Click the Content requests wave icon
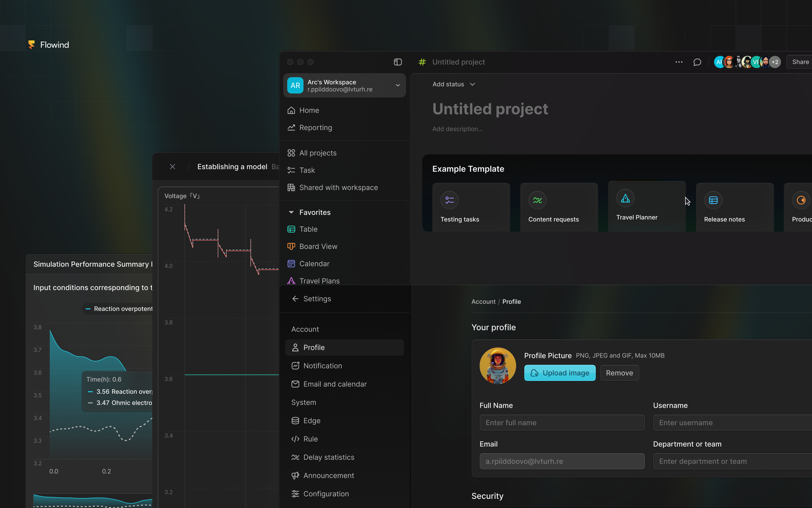The width and height of the screenshot is (812, 508). [537, 200]
